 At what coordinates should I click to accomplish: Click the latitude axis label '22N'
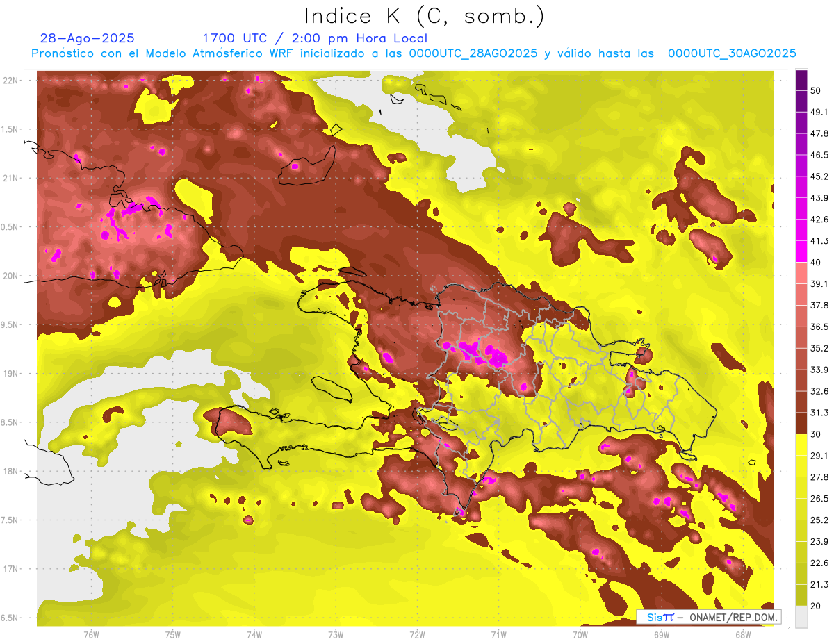coord(10,80)
